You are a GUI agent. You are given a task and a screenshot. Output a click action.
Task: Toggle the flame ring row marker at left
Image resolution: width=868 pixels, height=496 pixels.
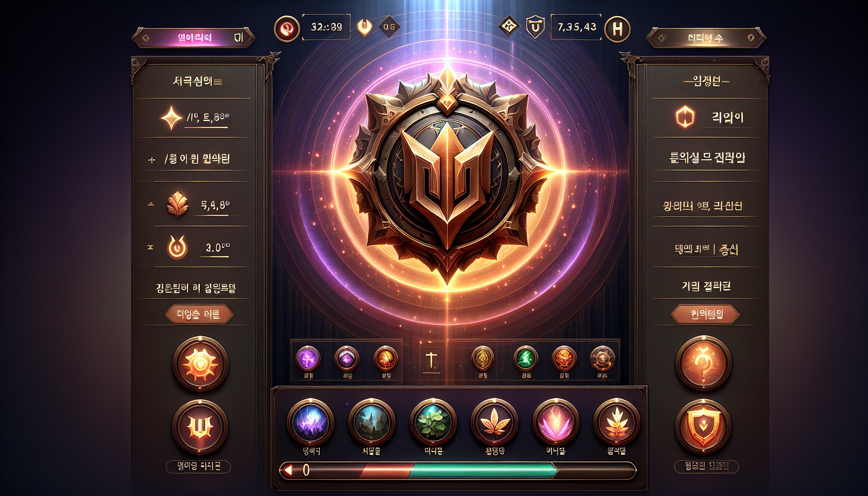pyautogui.click(x=150, y=247)
